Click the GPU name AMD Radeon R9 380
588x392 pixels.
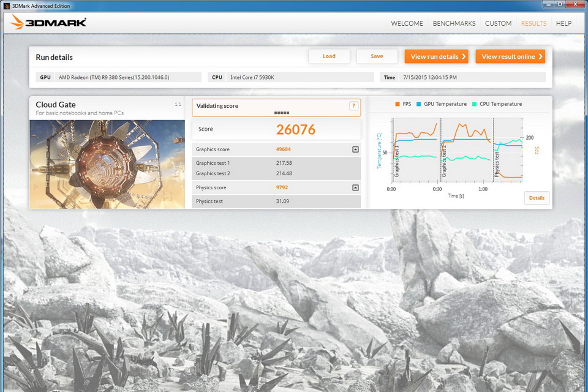tap(114, 77)
